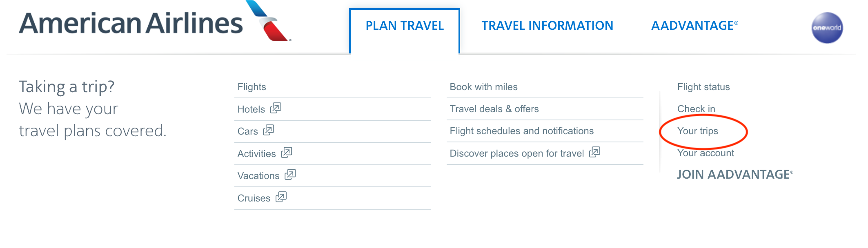Viewport: 868px width, 248px height.
Task: Click the American Airlines logo
Action: tap(154, 23)
